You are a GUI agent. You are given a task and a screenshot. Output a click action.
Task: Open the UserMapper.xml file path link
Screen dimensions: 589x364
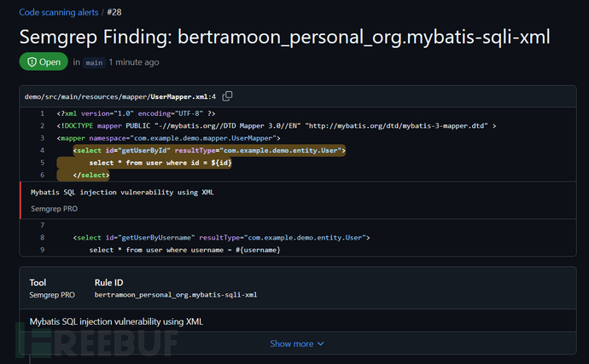(120, 96)
